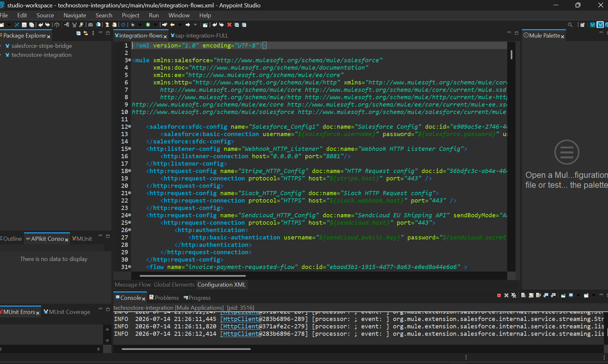Image resolution: width=608 pixels, height=364 pixels.
Task: Open Package Explorer view menu dots
Action: point(93,33)
